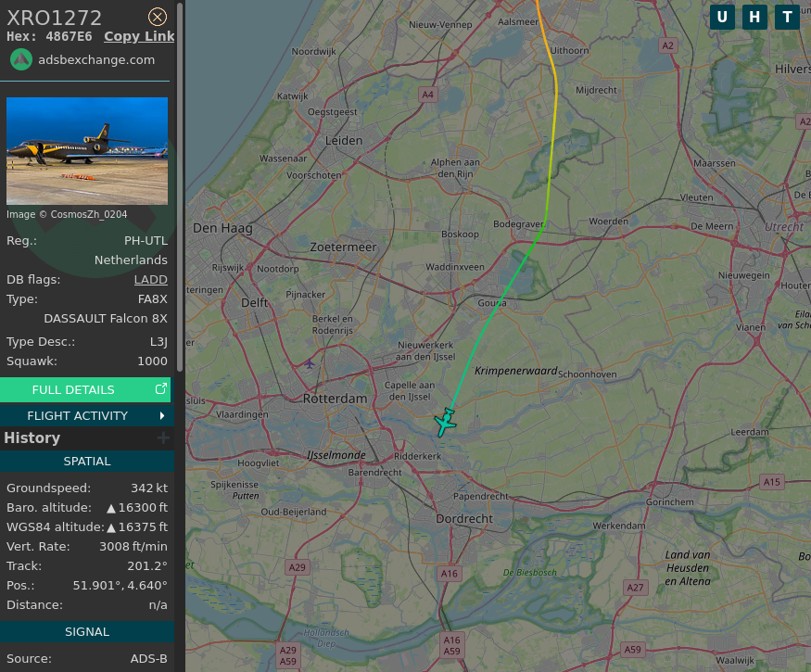The width and height of the screenshot is (811, 672).
Task: Click the Image © CosmosZh_0204 credit
Action: pyautogui.click(x=67, y=214)
